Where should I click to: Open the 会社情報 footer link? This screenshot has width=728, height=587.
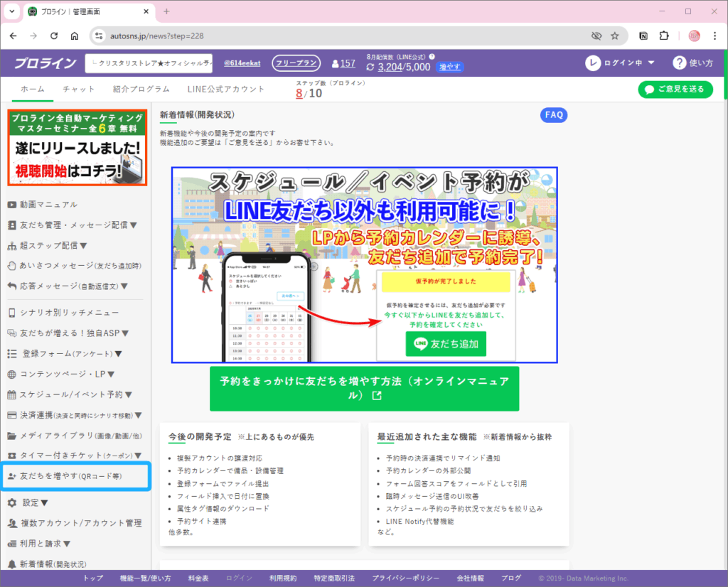pos(471,578)
